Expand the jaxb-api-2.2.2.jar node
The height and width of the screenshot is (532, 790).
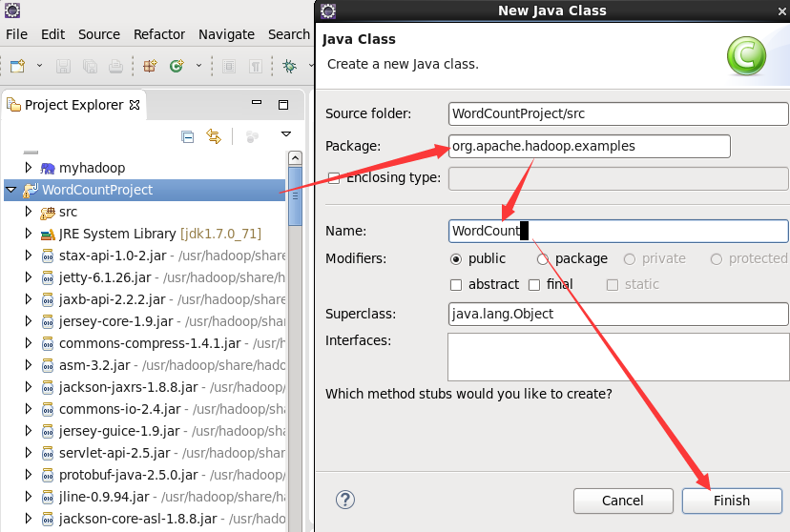(29, 299)
